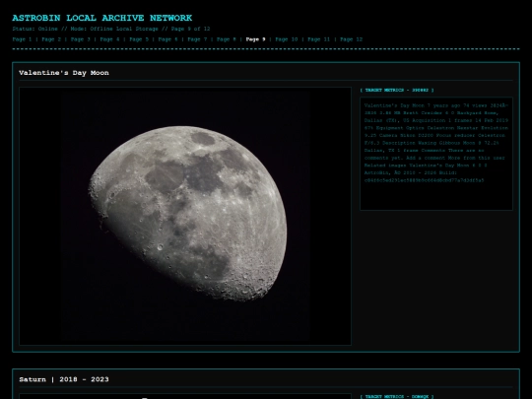Viewport: 532px width, 399px height.
Task: Go to Page 5
Action: [x=139, y=39]
